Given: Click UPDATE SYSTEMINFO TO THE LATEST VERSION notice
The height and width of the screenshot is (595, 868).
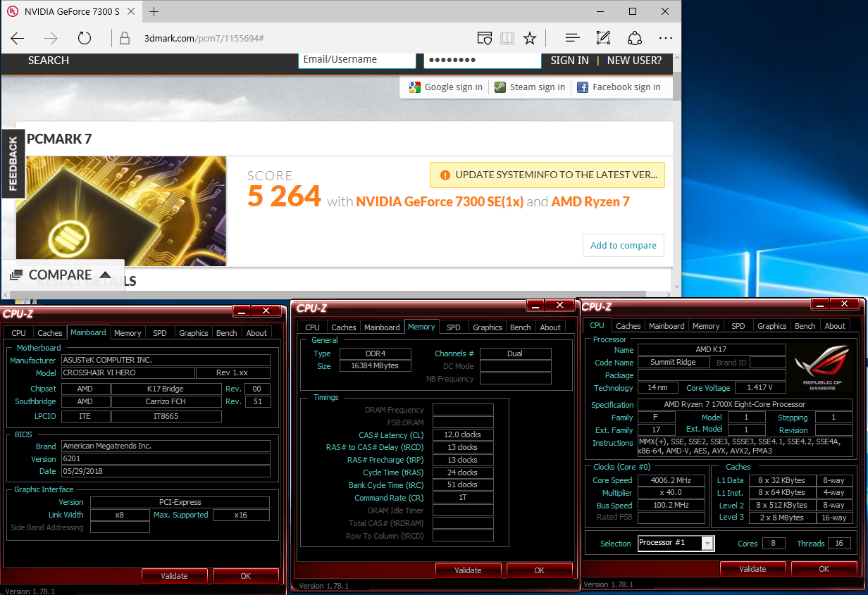Looking at the screenshot, I should [547, 175].
